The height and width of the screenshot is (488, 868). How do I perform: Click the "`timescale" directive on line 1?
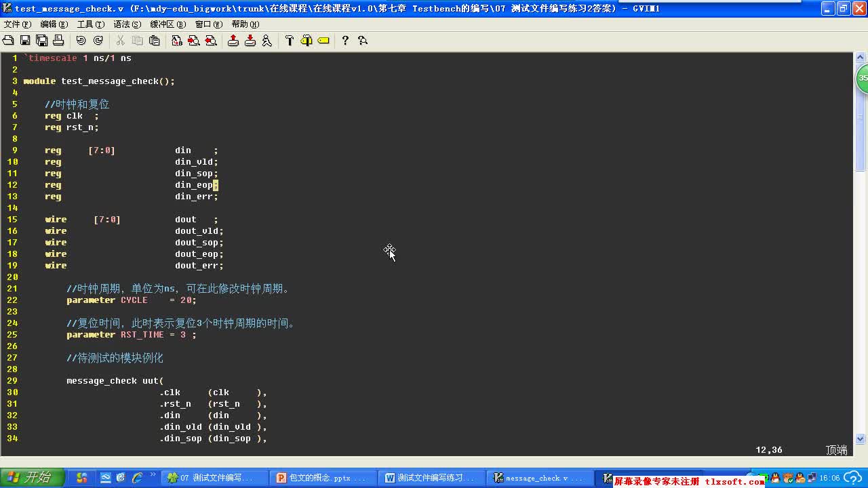click(x=50, y=58)
